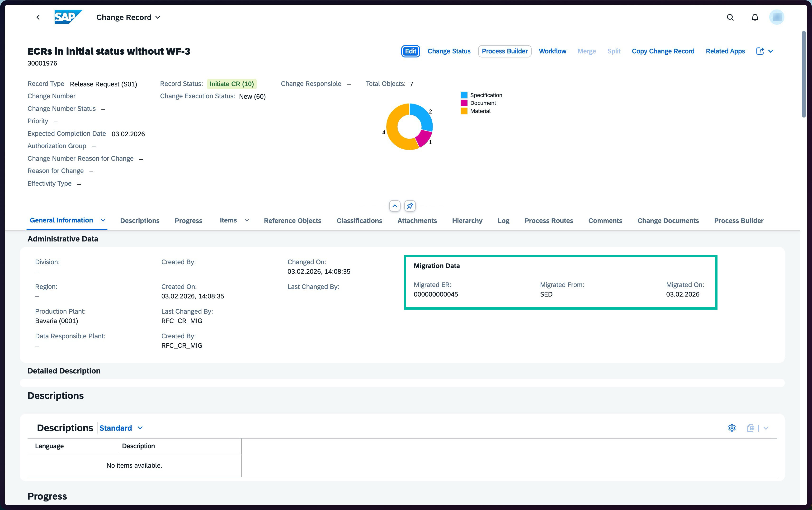Expand the Change Record title dropdown

point(158,17)
